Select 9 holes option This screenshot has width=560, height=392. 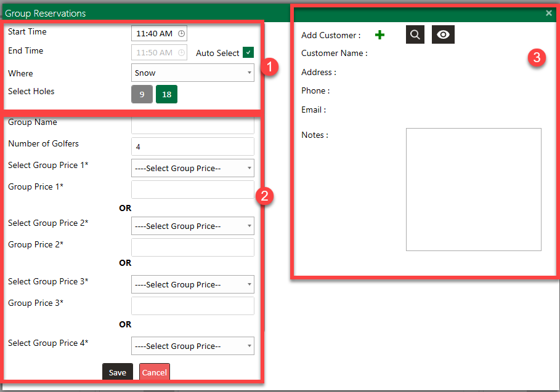[142, 94]
